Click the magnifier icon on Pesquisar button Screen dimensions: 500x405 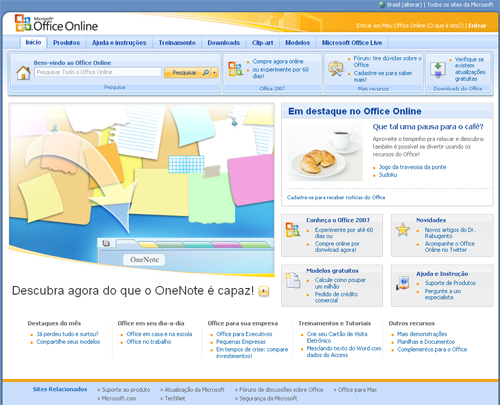click(206, 72)
